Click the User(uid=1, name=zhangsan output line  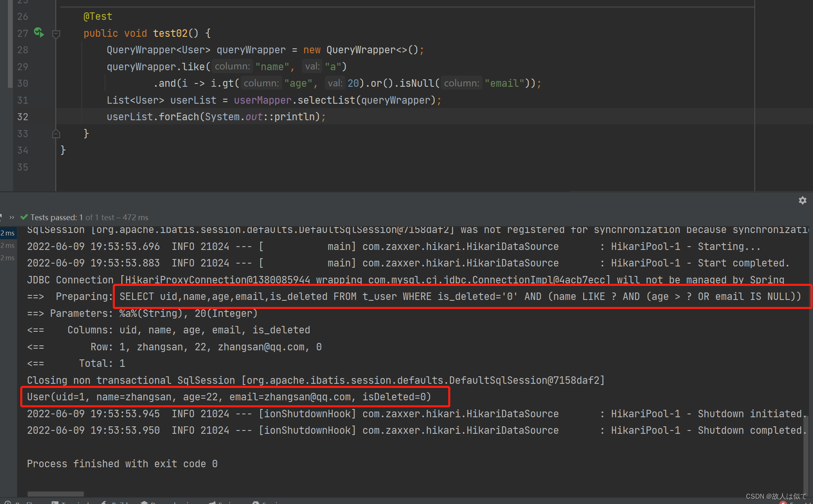229,397
